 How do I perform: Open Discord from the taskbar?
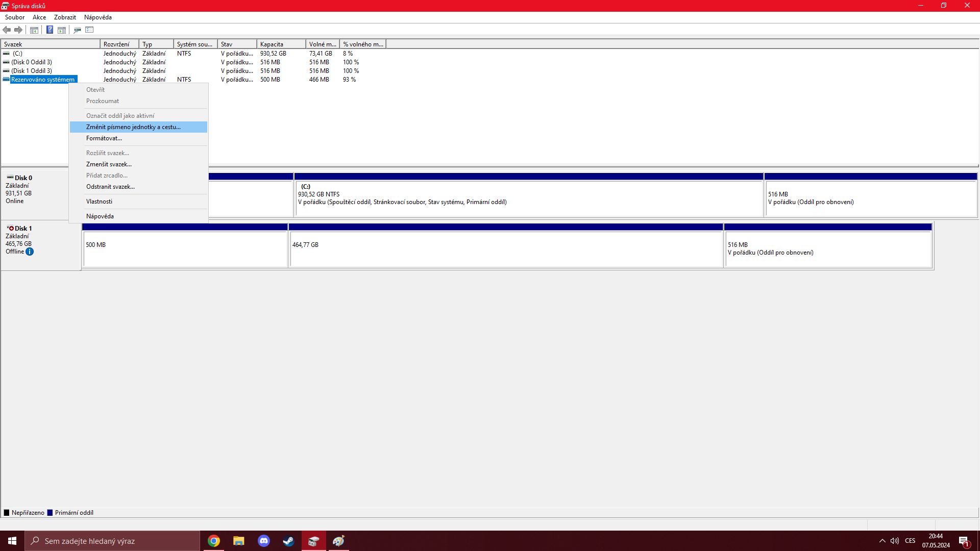[264, 541]
